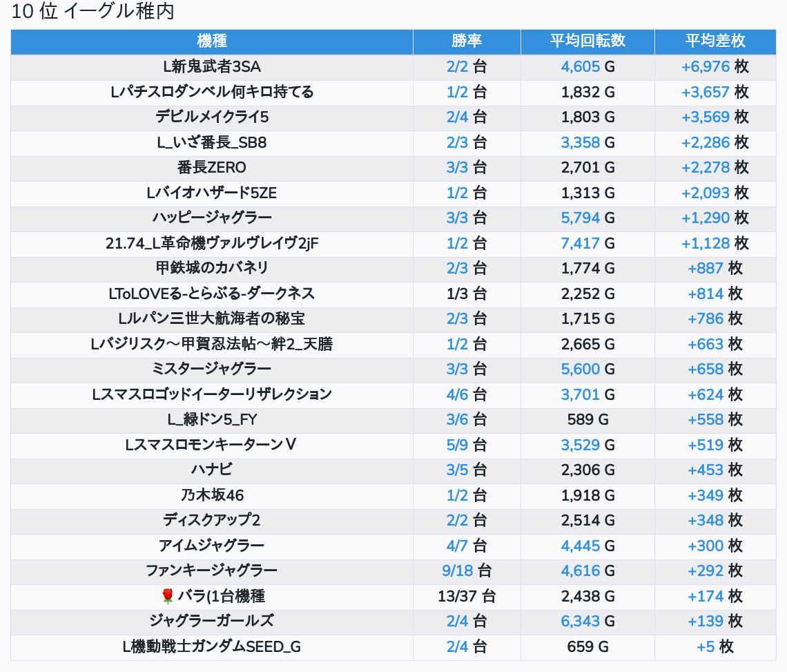Image resolution: width=787 pixels, height=672 pixels.
Task: Open win rate 2/2 for L新鬼武者3SA
Action: point(457,66)
